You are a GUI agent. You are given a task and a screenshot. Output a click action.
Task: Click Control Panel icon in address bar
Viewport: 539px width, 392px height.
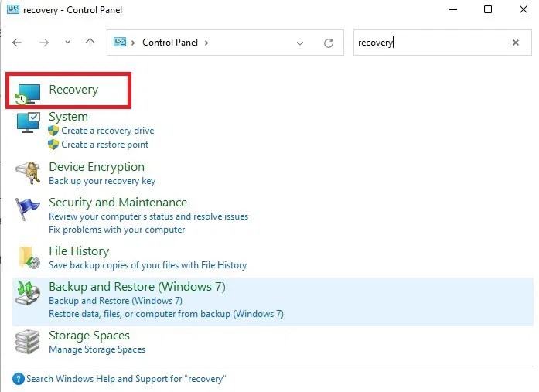[120, 43]
